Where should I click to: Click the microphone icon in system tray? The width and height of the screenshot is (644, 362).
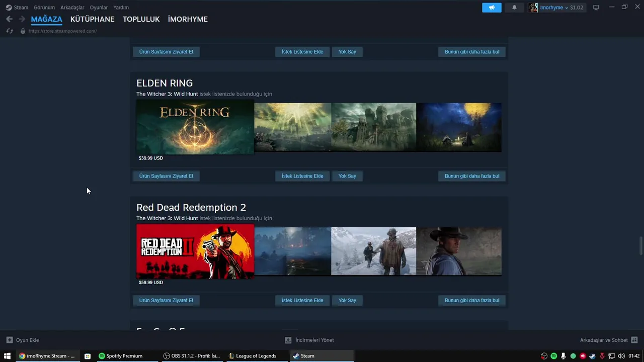563,356
